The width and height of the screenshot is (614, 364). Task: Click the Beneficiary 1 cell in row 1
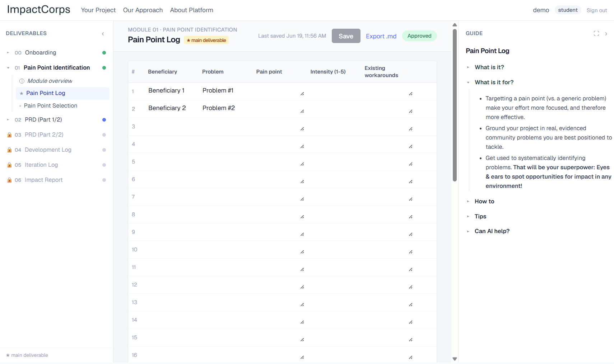pyautogui.click(x=167, y=90)
